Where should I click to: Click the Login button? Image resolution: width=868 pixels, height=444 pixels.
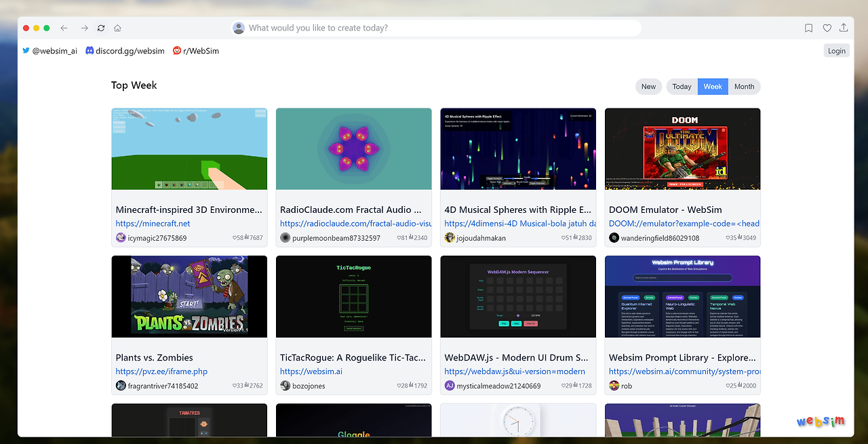coord(837,50)
